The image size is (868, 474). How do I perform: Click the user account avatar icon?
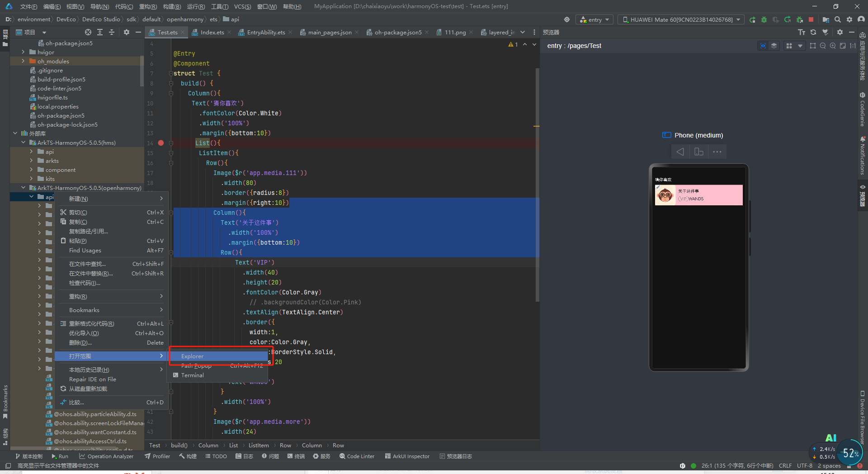[861, 19]
